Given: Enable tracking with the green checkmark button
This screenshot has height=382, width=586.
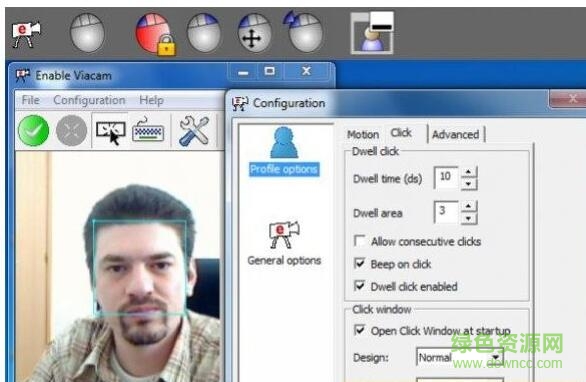Looking at the screenshot, I should [x=34, y=131].
